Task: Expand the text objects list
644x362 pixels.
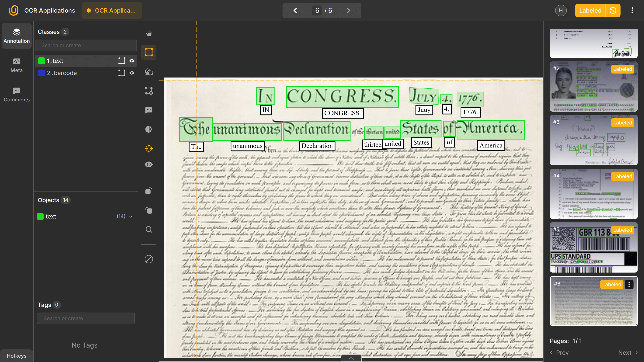Action: [x=131, y=216]
